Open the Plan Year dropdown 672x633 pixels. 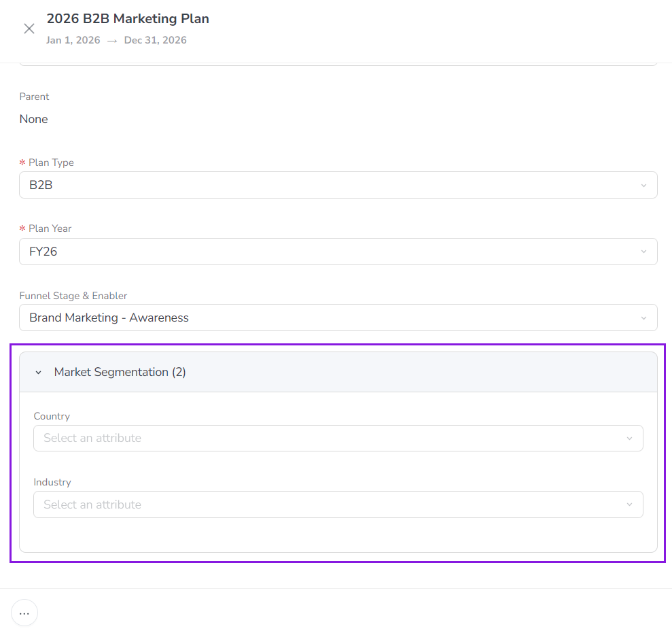338,252
